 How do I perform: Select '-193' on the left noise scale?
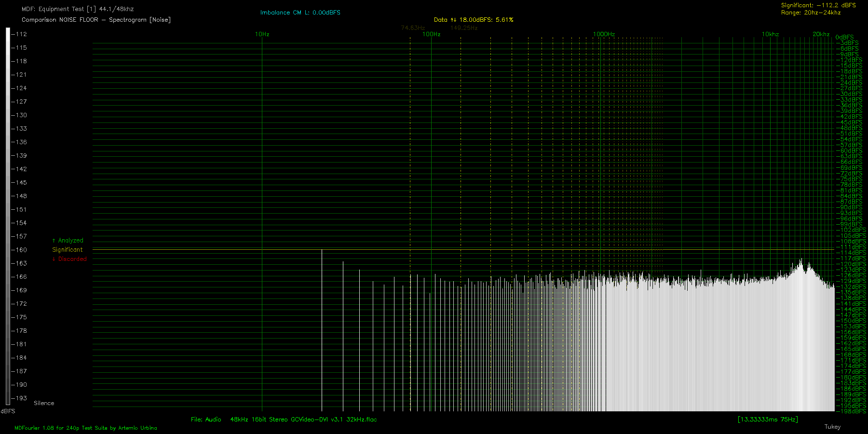coord(19,398)
